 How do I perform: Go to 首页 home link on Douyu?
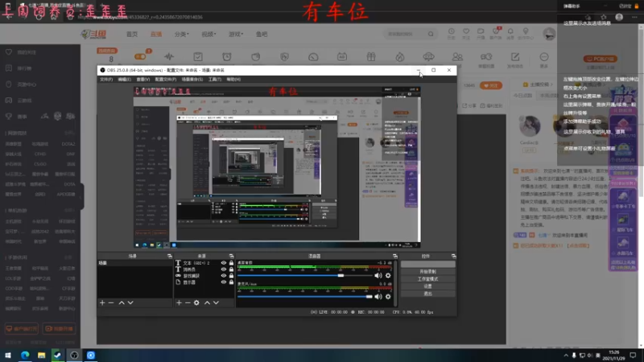coord(132,34)
